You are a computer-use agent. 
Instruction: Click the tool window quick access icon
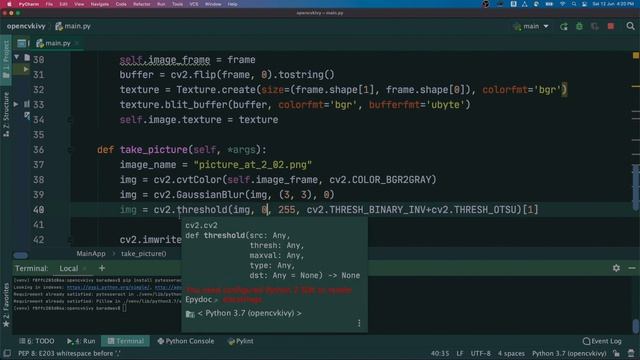[7, 353]
